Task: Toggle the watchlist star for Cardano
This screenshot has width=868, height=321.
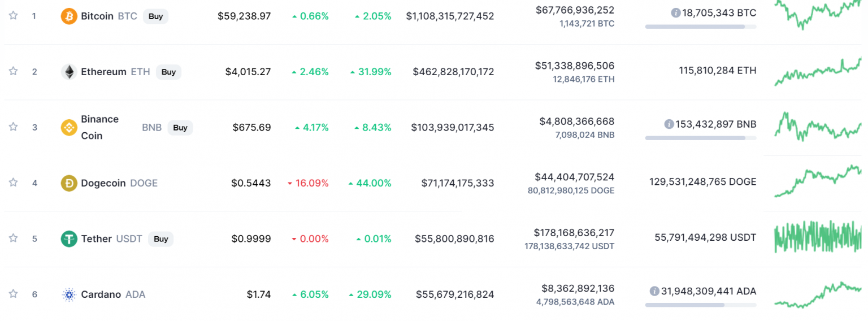Action: (x=13, y=294)
